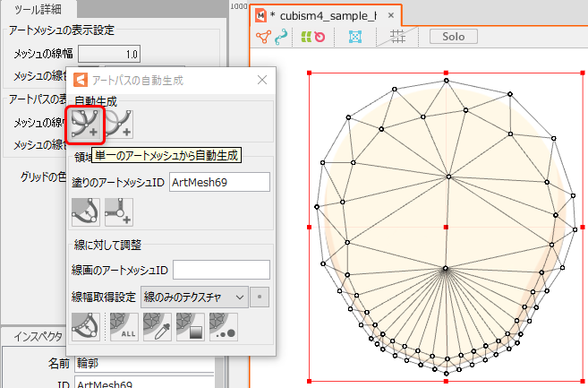Click first icon below fill ArtMesh ID

(x=86, y=211)
